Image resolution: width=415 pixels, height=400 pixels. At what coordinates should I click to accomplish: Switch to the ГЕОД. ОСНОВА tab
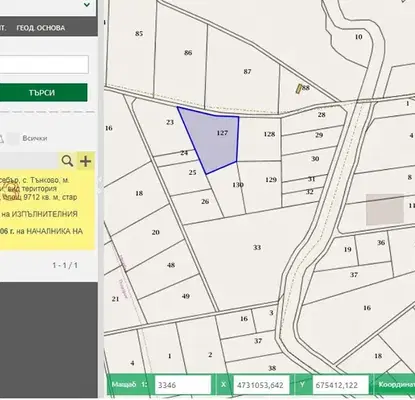pos(41,28)
